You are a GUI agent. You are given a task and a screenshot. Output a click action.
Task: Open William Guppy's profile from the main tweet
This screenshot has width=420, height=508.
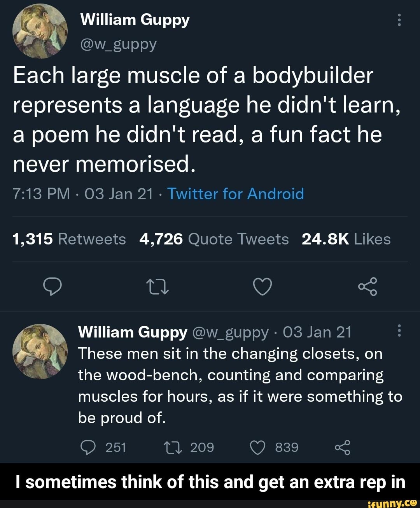[x=136, y=19]
